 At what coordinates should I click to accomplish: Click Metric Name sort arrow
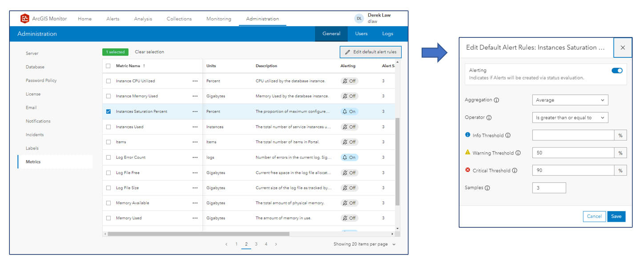click(144, 66)
